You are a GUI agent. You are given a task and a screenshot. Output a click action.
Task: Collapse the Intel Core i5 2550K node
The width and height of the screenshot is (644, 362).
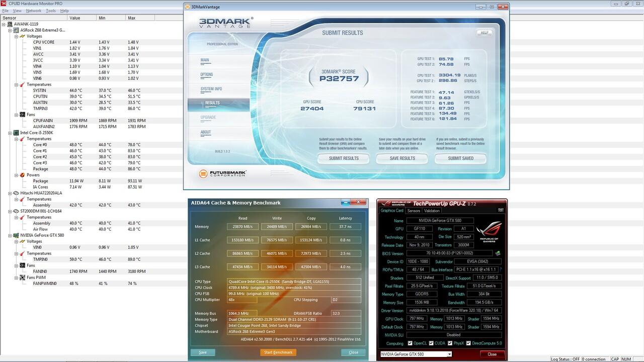click(x=10, y=133)
